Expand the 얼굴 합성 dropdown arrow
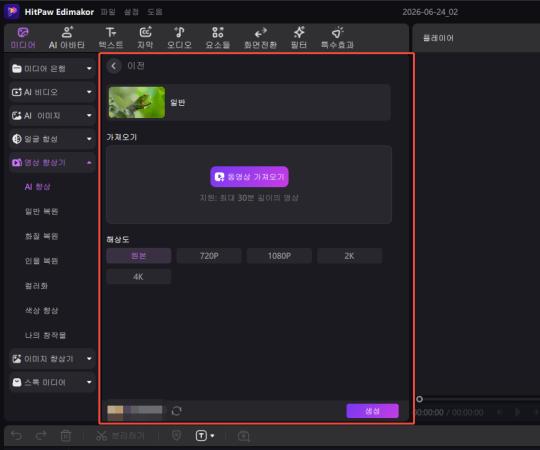This screenshot has height=450, width=540. tap(89, 139)
